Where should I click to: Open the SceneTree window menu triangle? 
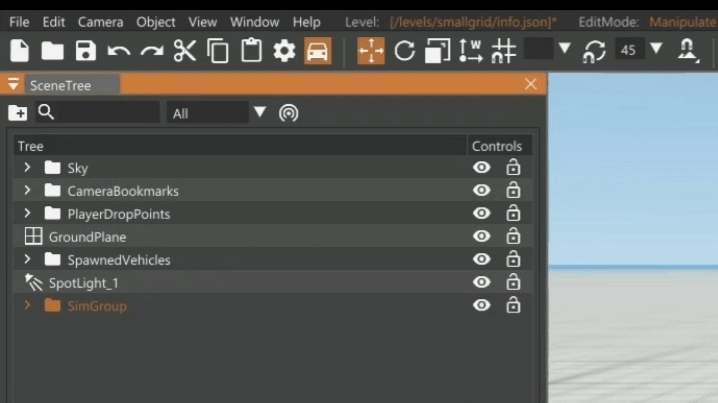coord(13,84)
